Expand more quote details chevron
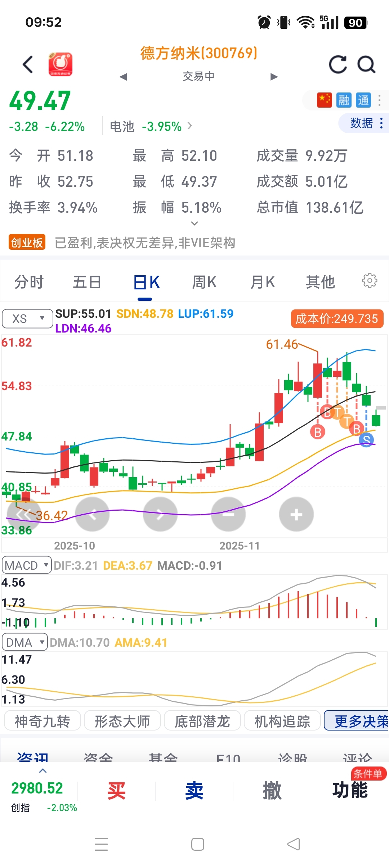 pyautogui.click(x=194, y=223)
